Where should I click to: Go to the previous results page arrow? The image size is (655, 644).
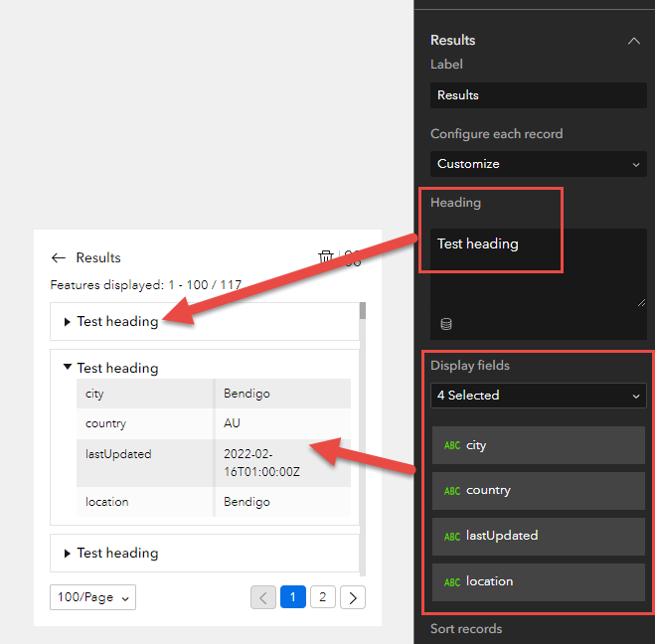coord(263,597)
